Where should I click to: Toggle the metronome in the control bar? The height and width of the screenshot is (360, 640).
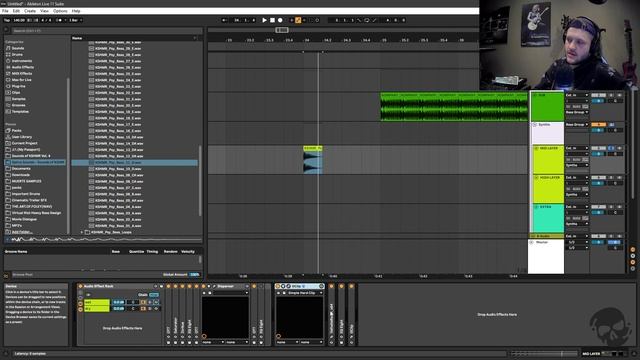pos(60,20)
